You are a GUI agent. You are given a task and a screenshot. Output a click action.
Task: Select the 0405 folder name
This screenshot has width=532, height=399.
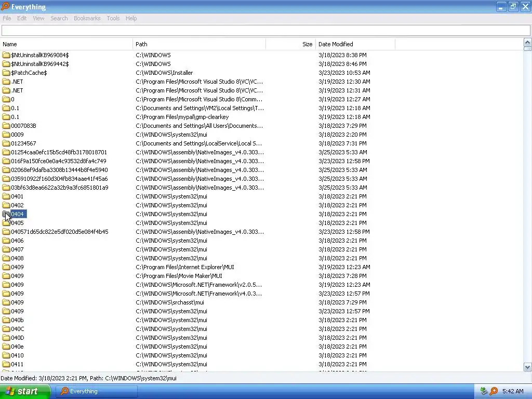17,223
